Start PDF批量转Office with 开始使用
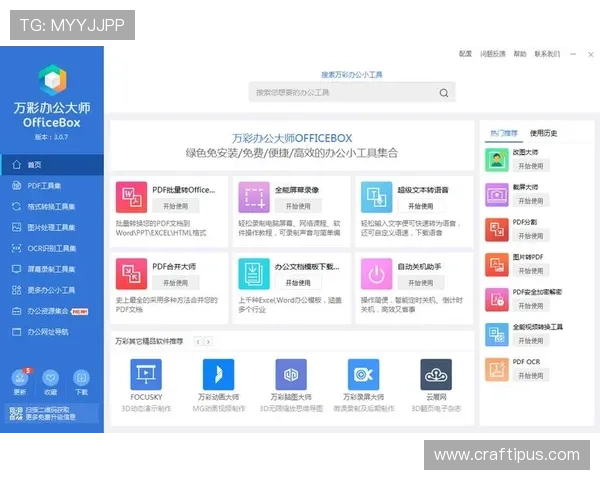Screen dimensions: 600x480 coord(176,206)
